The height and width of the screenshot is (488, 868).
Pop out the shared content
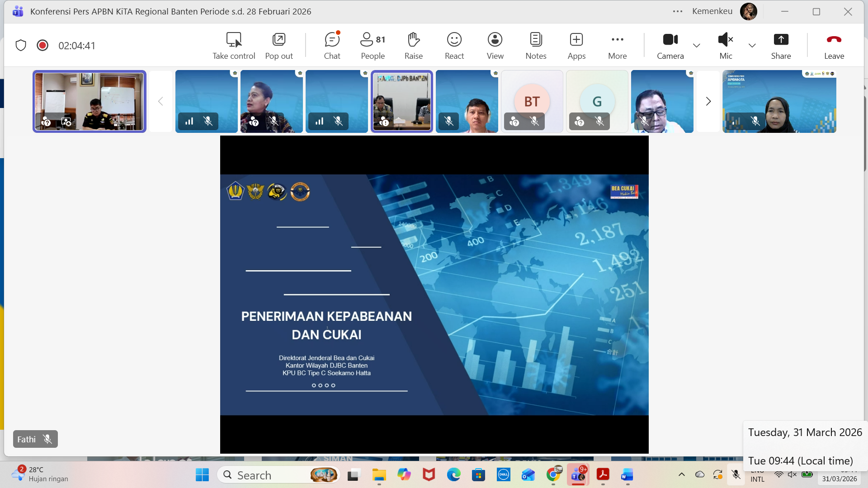coord(279,45)
